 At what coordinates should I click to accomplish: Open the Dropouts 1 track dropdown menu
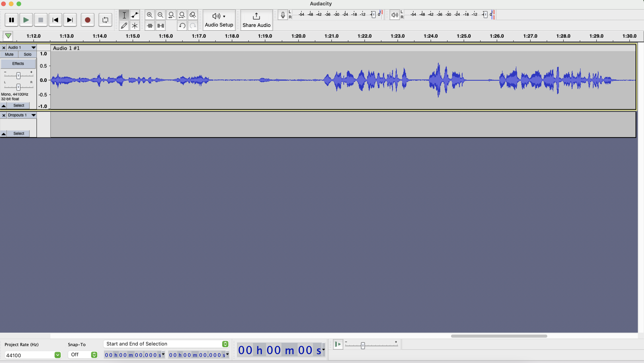(33, 115)
